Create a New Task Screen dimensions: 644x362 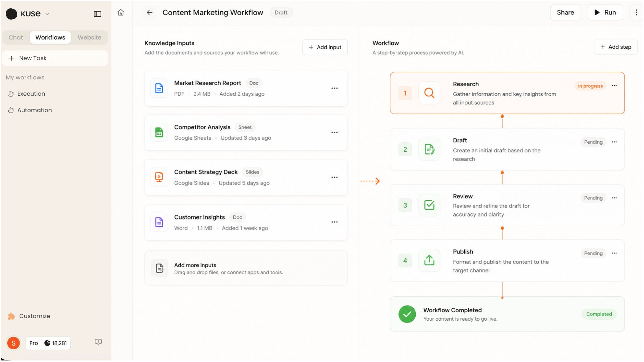click(55, 58)
